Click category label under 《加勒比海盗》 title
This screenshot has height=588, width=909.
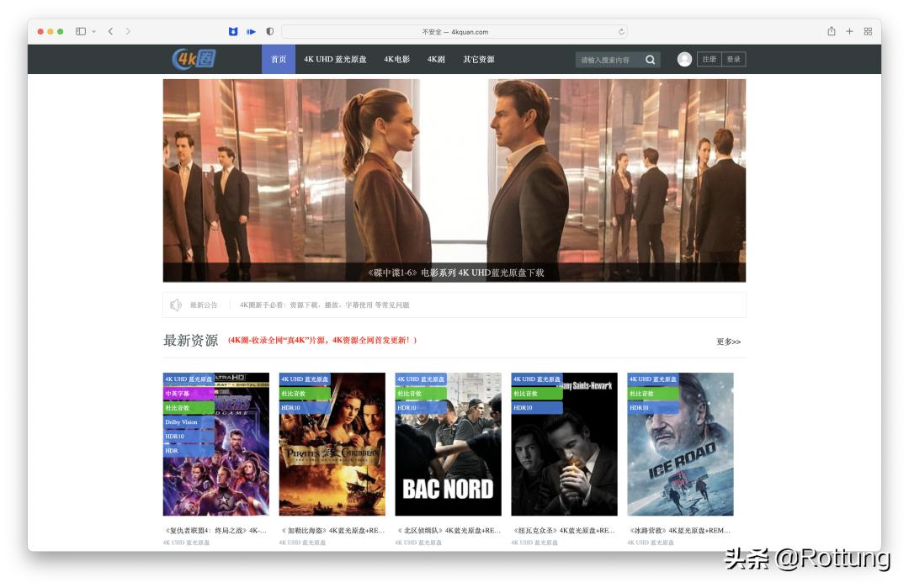tap(302, 543)
